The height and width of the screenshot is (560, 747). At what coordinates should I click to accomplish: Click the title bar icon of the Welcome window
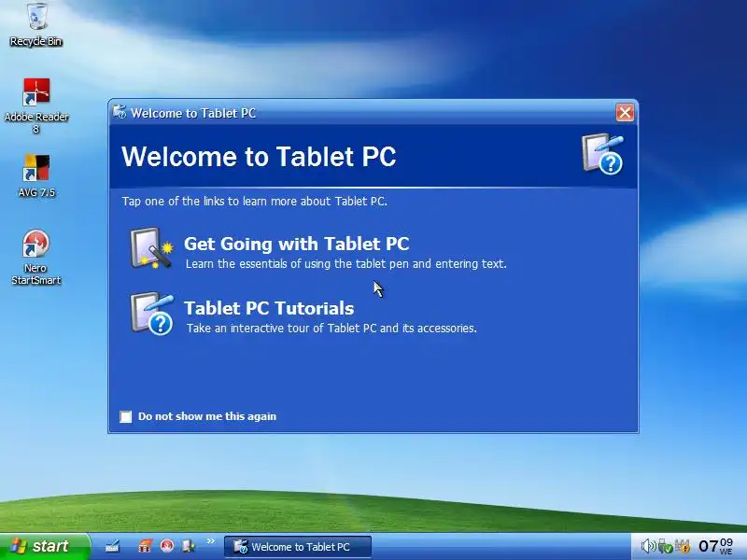120,112
